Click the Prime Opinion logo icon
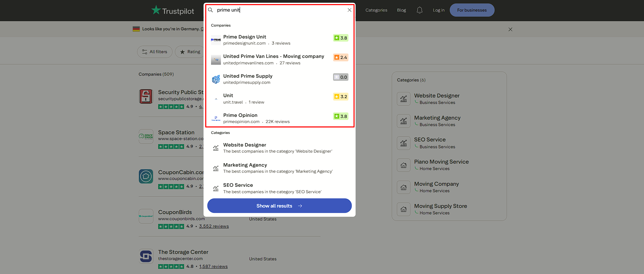The height and width of the screenshot is (274, 644). pos(216,118)
